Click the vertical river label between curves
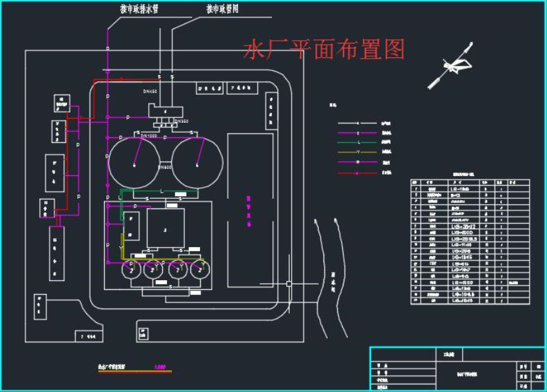Image resolution: width=547 pixels, height=392 pixels. [333, 282]
